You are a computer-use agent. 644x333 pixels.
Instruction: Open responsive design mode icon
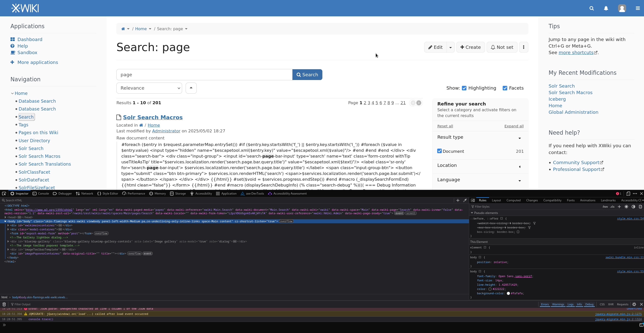tap(628, 194)
